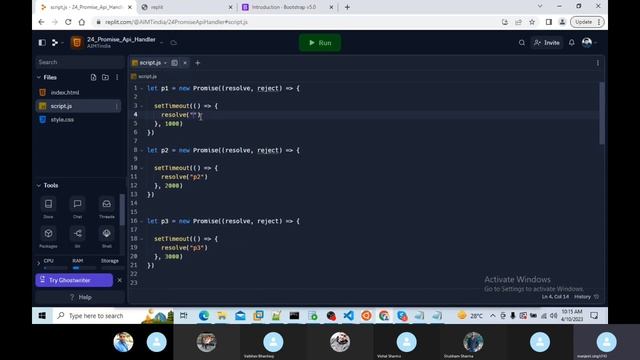Open a new browser tab

(347, 7)
